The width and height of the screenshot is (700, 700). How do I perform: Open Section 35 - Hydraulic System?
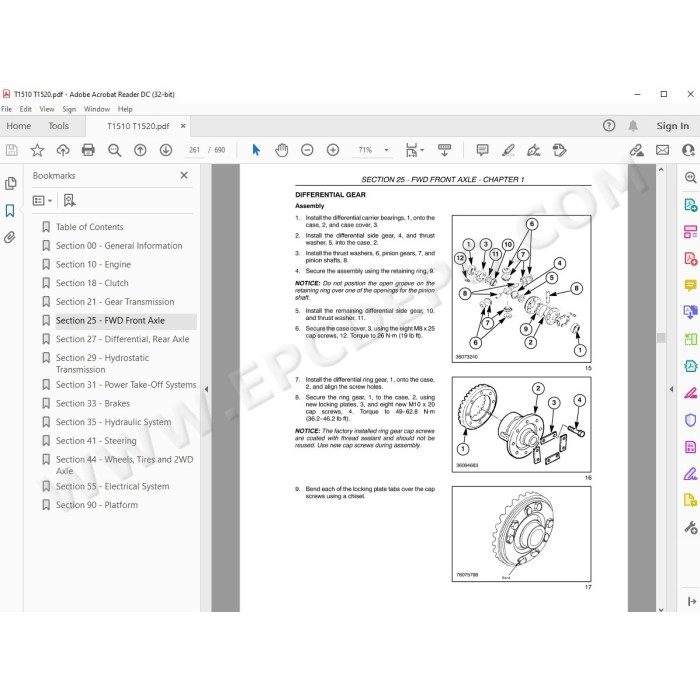pos(113,422)
